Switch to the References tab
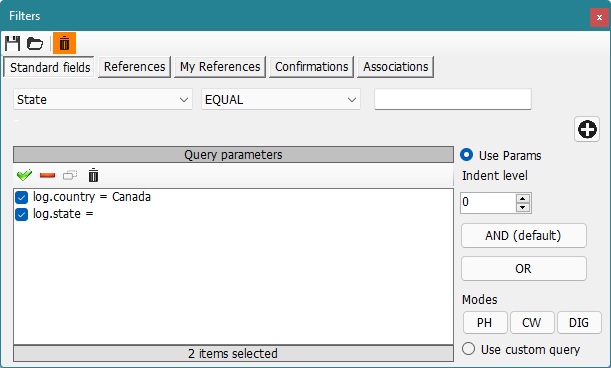611x368 pixels. point(134,67)
